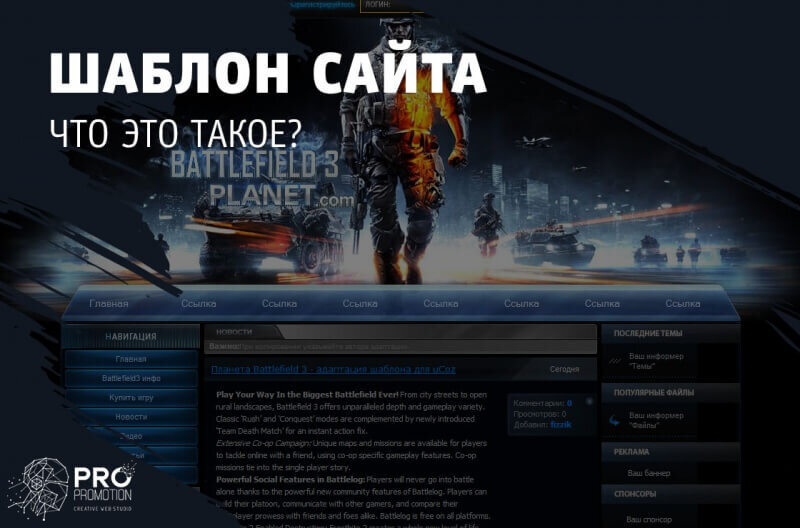Click the "Ваш баннер" placeholder text
This screenshot has height=528, width=800.
pyautogui.click(x=648, y=473)
